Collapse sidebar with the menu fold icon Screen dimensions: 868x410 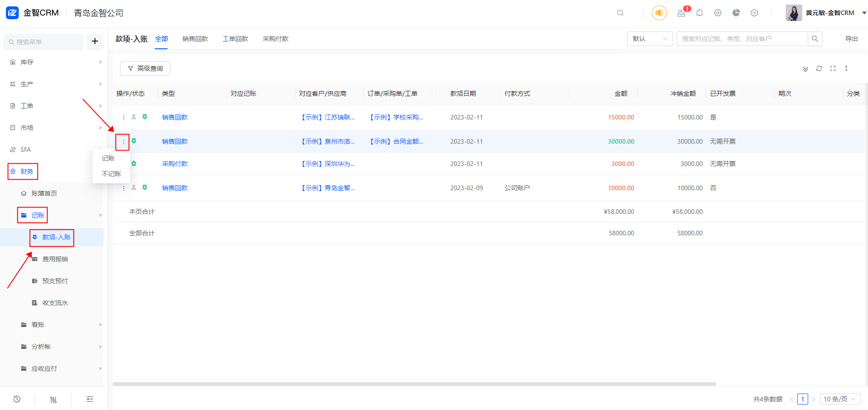coord(90,399)
